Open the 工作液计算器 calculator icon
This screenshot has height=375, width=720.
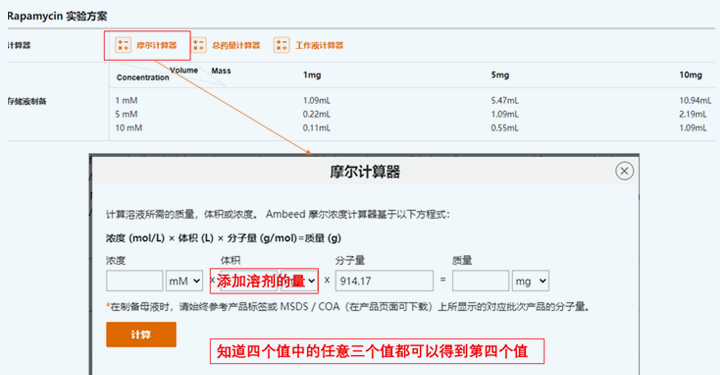[281, 45]
